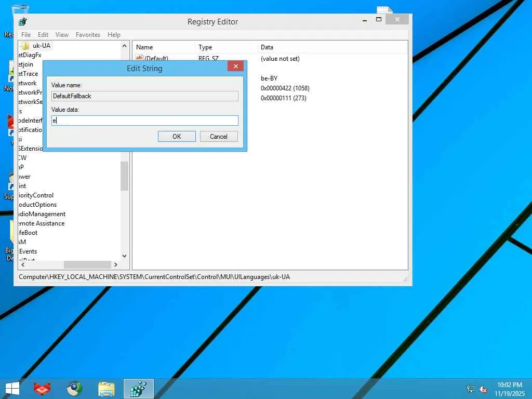Click the 0x00000422 (1058) data value
Viewport: 532px width, 399px height.
pyautogui.click(x=285, y=88)
